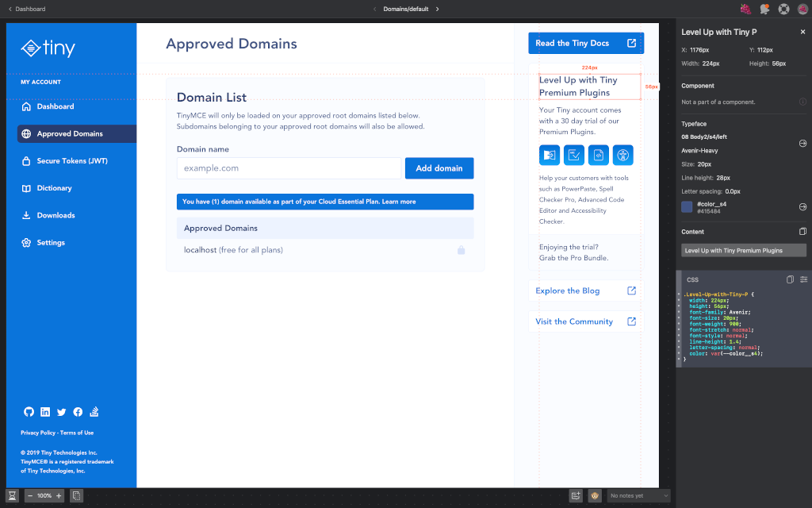
Task: Open the help lifebuoy icon
Action: coord(783,9)
